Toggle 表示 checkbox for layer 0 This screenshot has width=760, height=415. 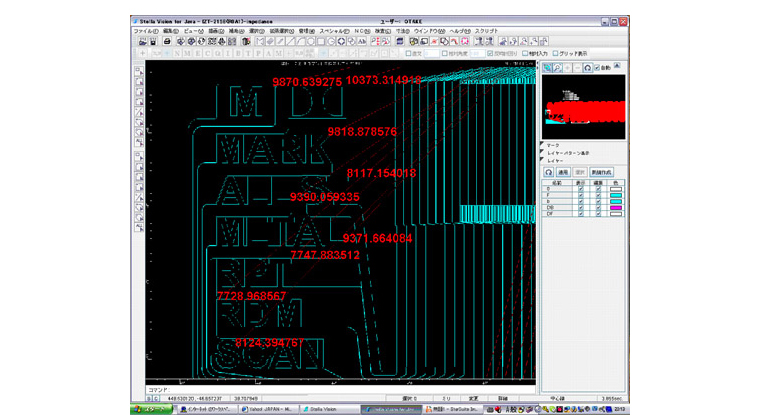tap(581, 189)
